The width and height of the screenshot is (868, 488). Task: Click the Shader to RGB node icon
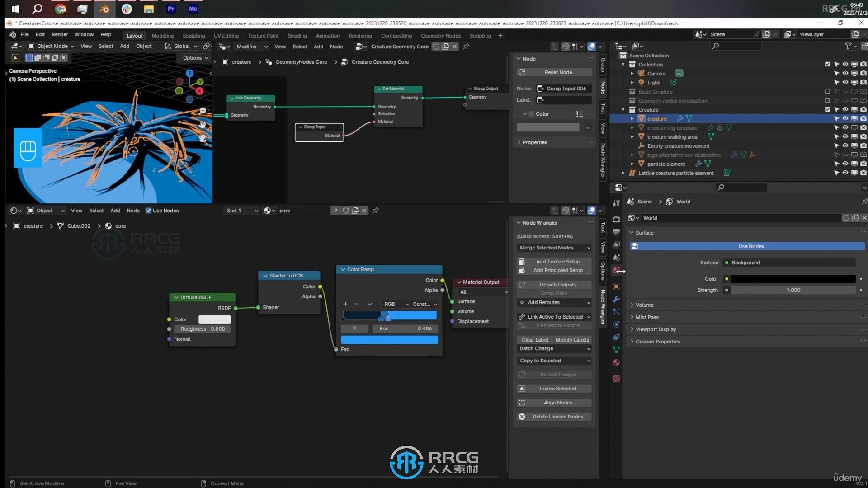(x=264, y=275)
